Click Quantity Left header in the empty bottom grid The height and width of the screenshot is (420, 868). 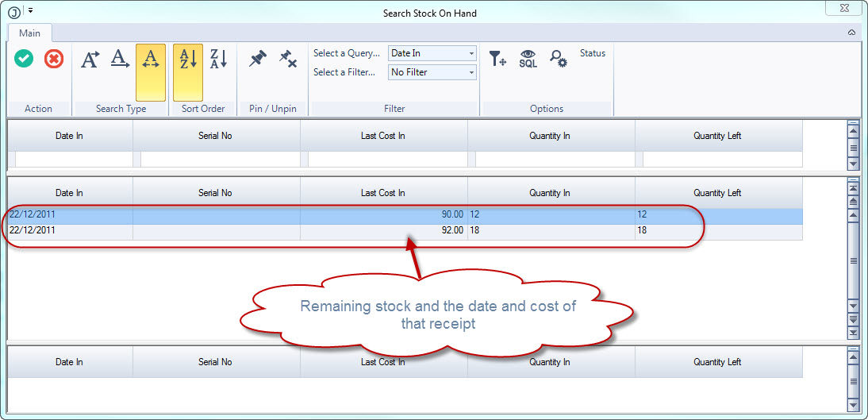717,362
